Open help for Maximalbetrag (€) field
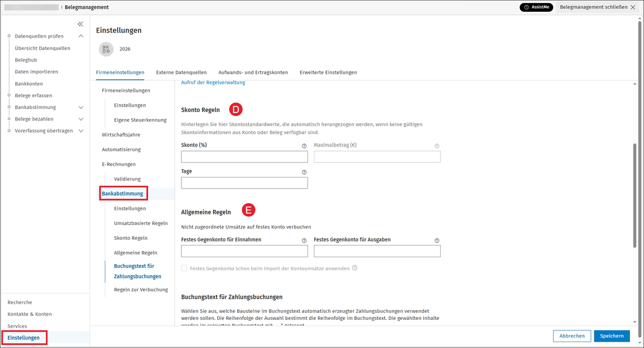Viewport: 644px width, 348px height. tap(437, 146)
